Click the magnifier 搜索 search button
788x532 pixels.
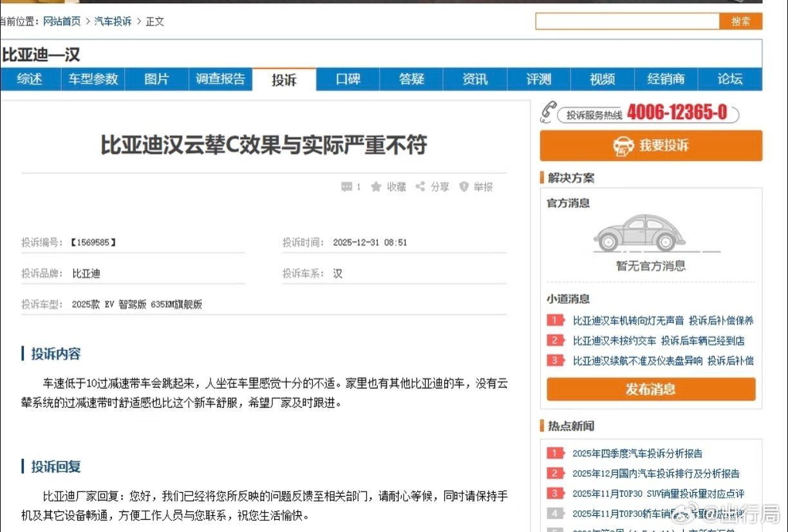(x=740, y=21)
